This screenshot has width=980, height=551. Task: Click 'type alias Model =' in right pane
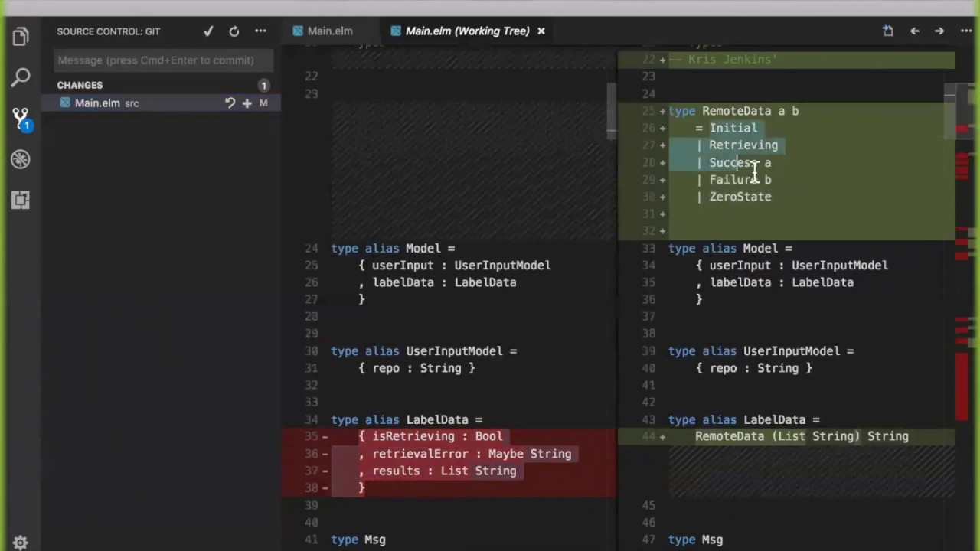[x=730, y=248]
